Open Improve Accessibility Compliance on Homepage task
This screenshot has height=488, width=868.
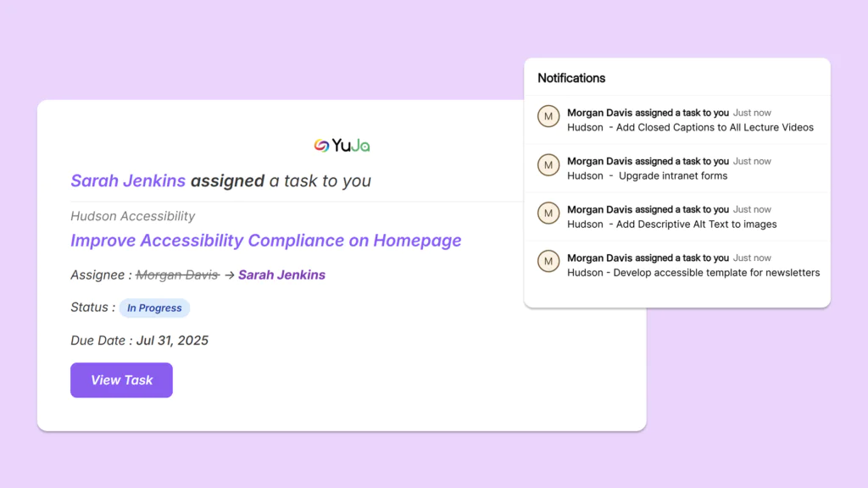265,241
